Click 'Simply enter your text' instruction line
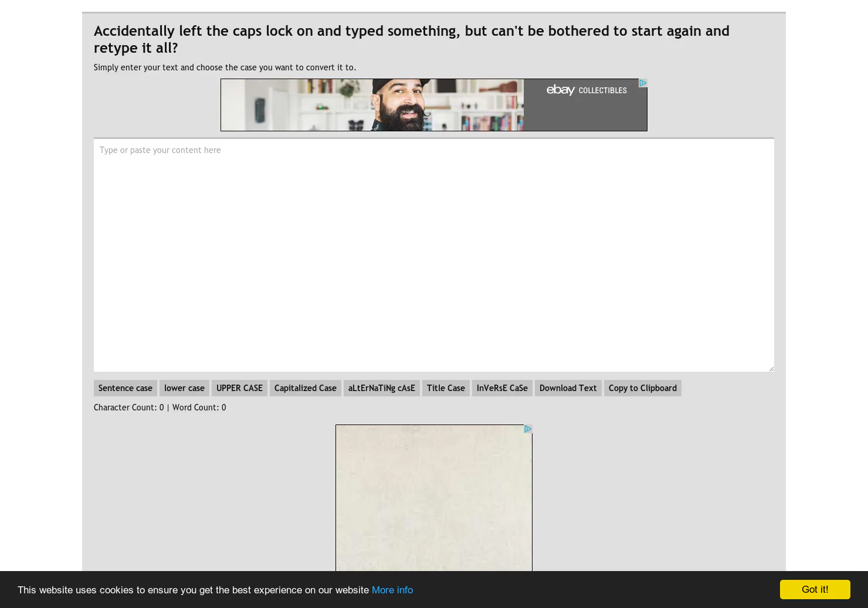The image size is (868, 608). coord(225,67)
